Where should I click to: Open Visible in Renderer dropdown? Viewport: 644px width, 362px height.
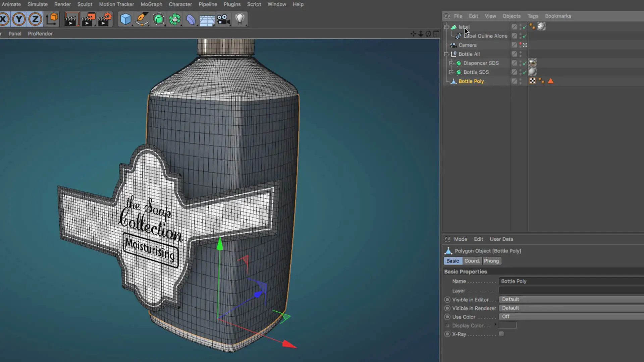point(571,308)
